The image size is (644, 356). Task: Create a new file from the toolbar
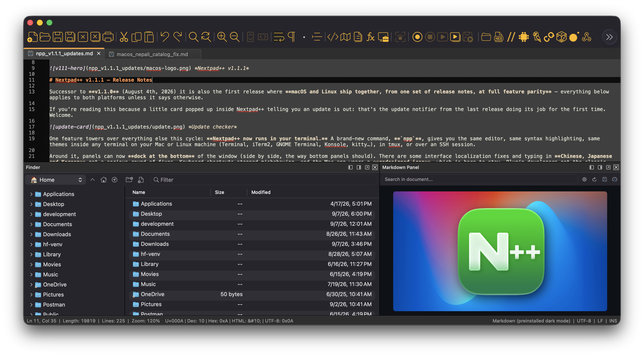[x=32, y=37]
